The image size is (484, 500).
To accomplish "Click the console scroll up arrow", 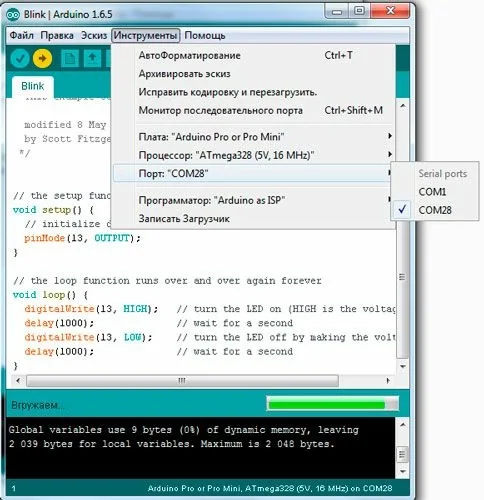I will (x=403, y=424).
